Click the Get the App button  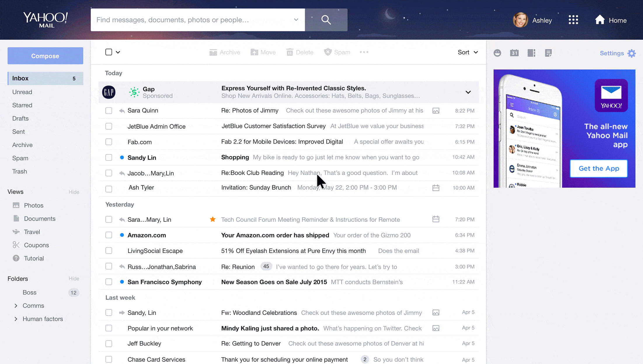click(599, 168)
